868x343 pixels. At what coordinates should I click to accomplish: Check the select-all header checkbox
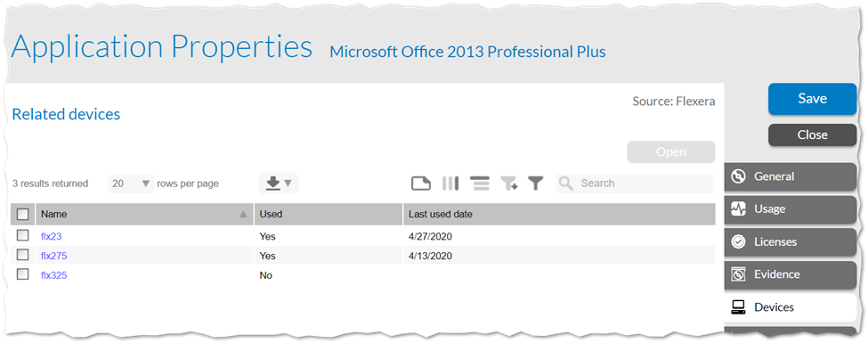coord(22,214)
